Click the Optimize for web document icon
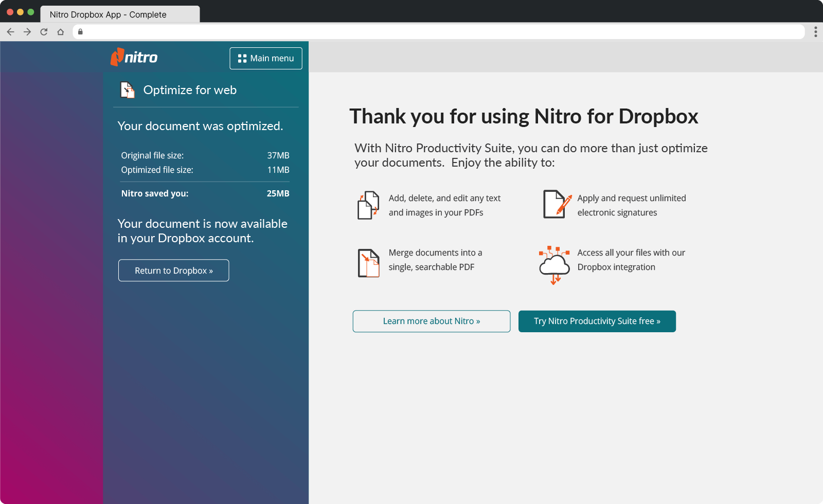 [128, 90]
